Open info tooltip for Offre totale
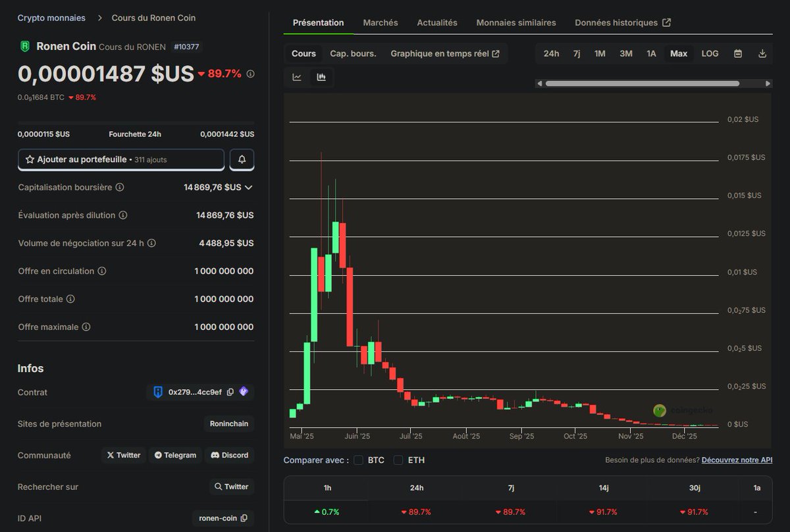The image size is (790, 532). click(x=70, y=299)
